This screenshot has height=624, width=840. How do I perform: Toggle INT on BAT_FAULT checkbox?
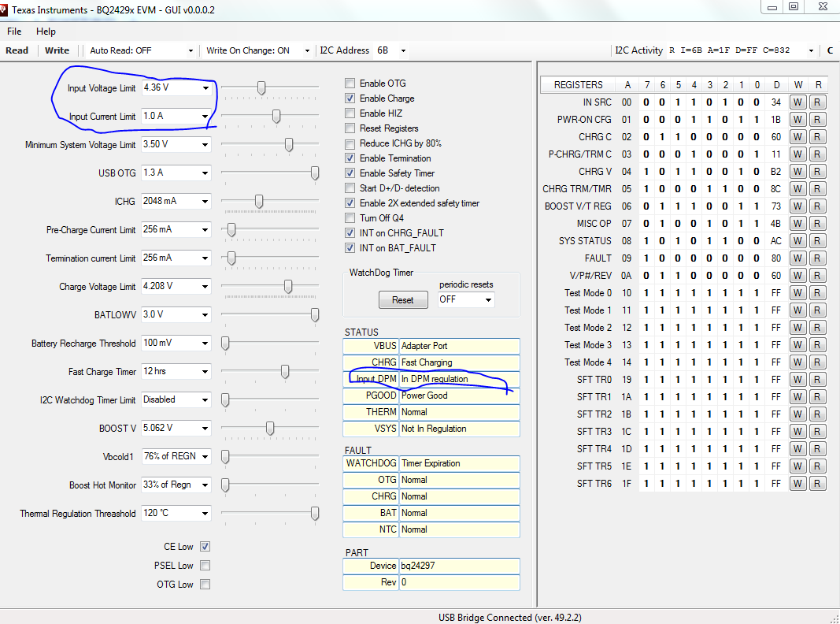pyautogui.click(x=350, y=248)
